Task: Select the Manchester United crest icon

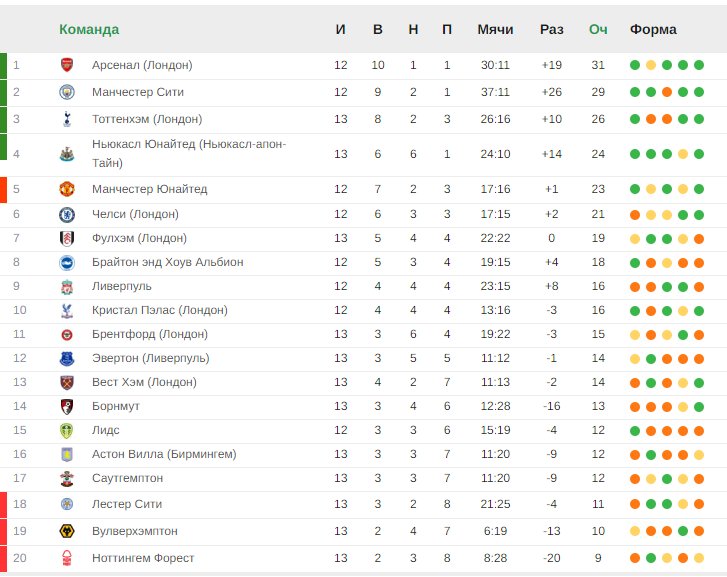Action: (x=67, y=189)
